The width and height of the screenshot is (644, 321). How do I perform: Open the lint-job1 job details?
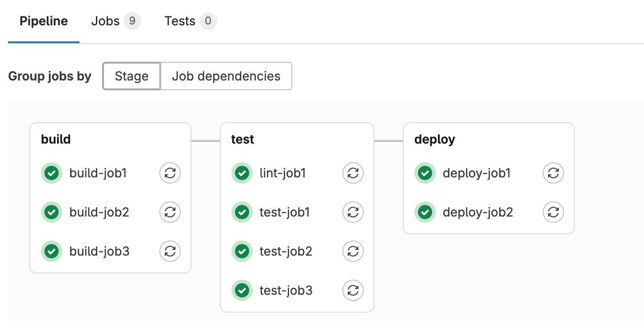[283, 173]
